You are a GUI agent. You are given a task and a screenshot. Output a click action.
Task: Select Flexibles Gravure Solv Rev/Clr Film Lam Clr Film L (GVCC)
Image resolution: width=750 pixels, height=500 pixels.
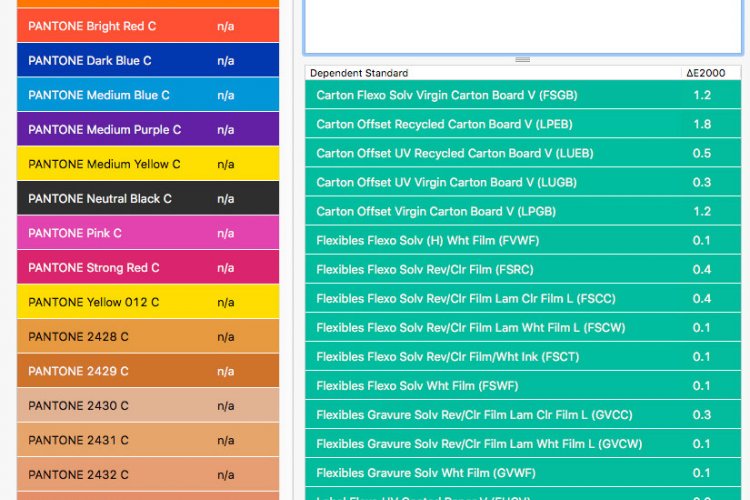coord(523,415)
